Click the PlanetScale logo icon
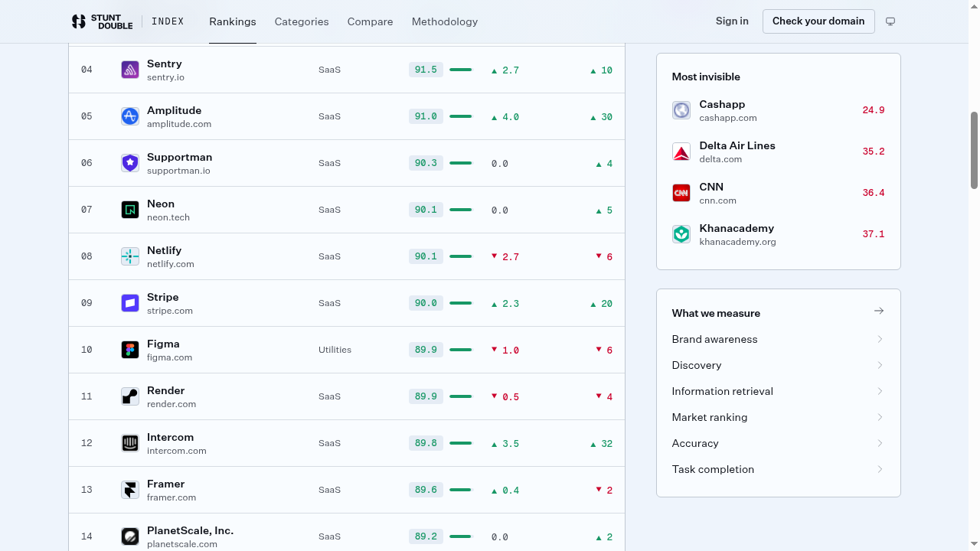 point(130,536)
